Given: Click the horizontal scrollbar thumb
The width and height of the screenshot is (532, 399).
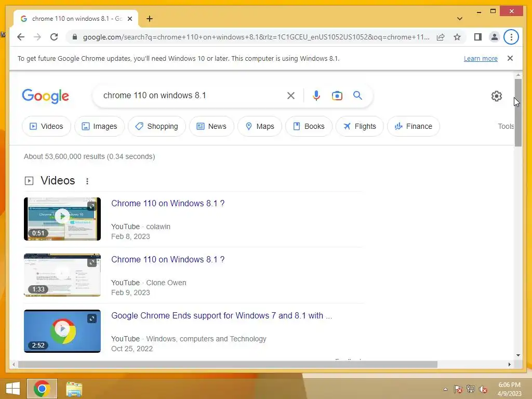Looking at the screenshot, I should 228,364.
